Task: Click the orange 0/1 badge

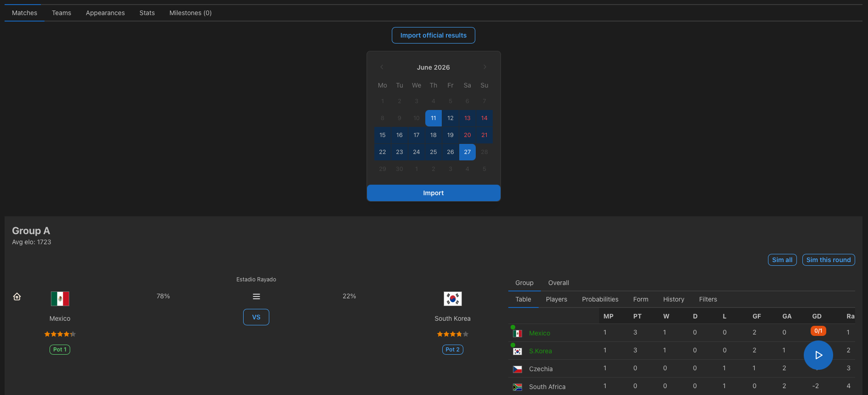Action: tap(818, 331)
